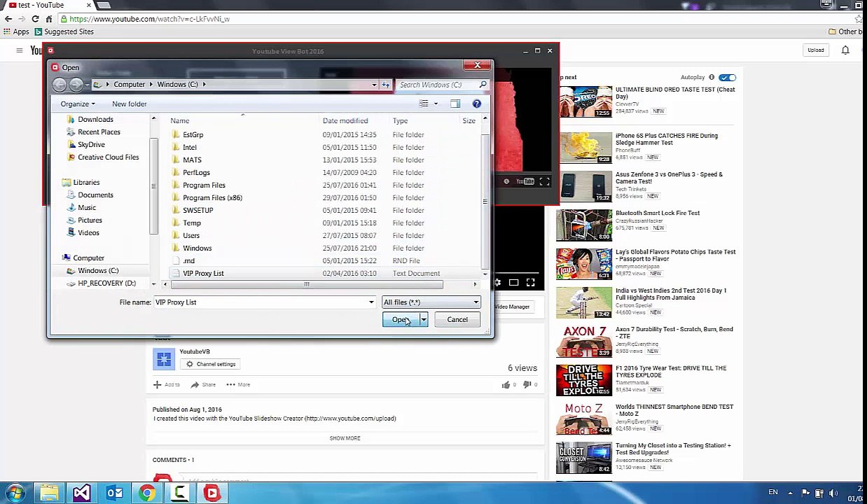
Task: Click the file list horizontal scrollbar
Action: pyautogui.click(x=306, y=284)
